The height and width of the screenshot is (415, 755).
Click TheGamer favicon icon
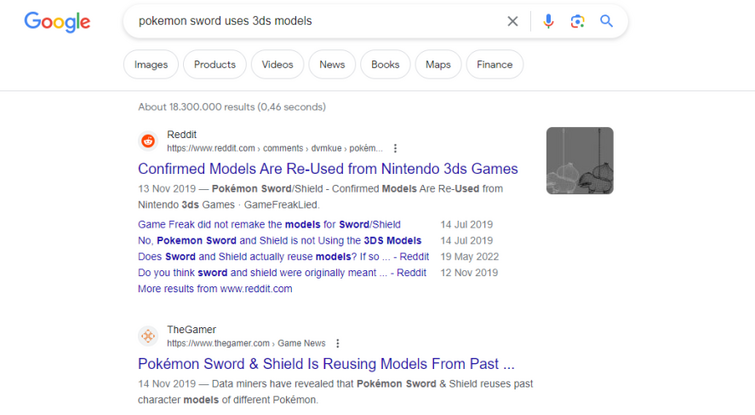148,336
